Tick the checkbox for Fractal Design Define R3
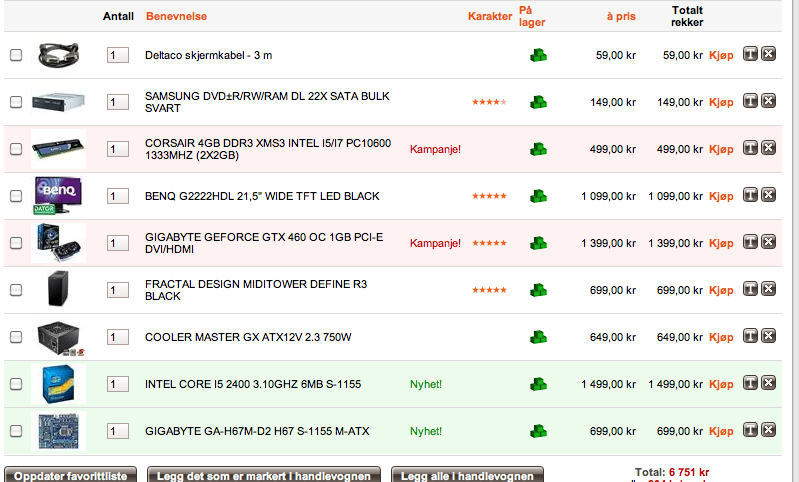Viewport: 799px width, 482px height. pos(16,290)
